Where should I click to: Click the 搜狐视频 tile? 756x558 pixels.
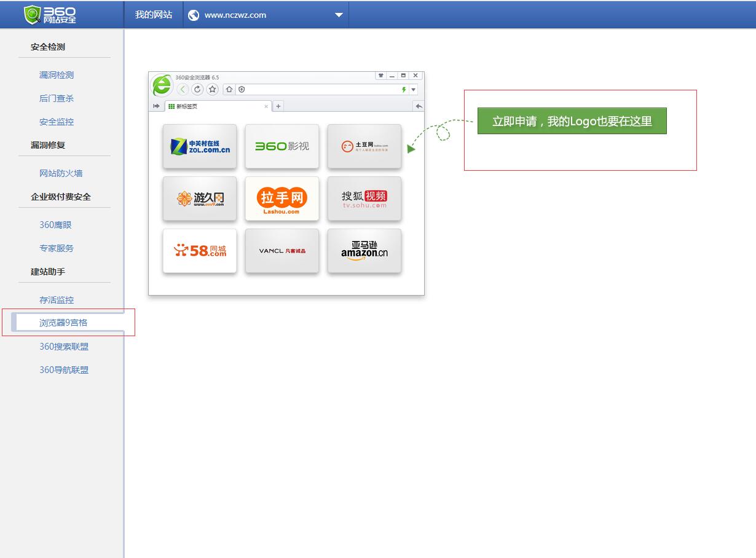coord(364,198)
